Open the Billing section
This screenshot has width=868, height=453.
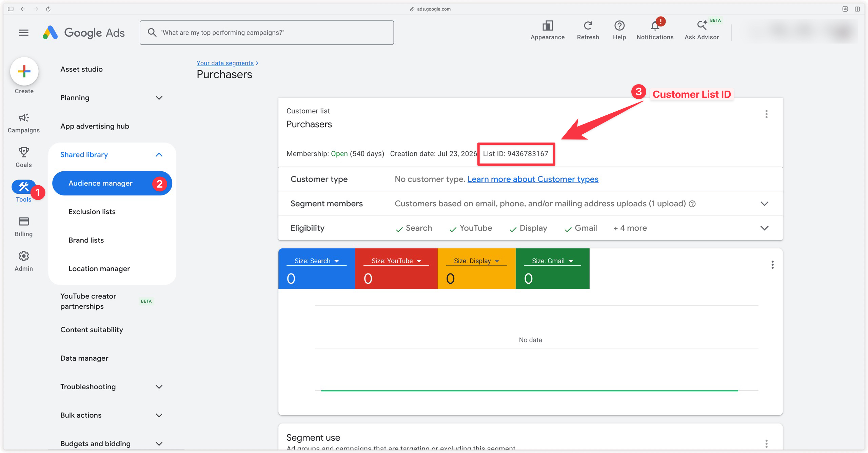(24, 227)
